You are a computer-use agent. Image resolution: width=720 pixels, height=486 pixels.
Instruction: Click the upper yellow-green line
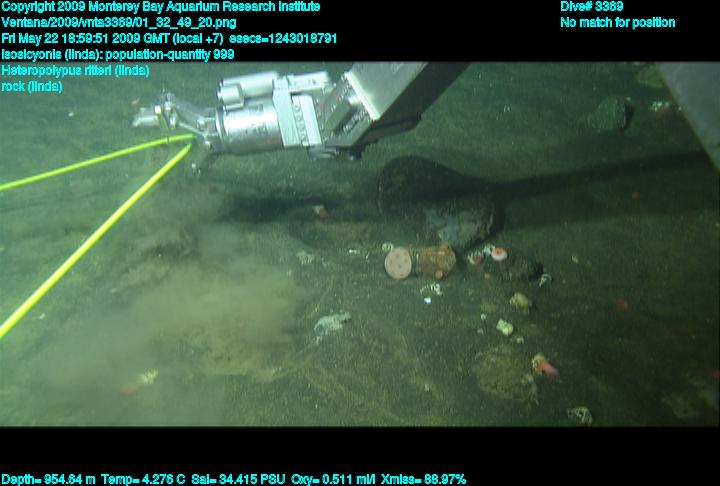pyautogui.click(x=90, y=162)
